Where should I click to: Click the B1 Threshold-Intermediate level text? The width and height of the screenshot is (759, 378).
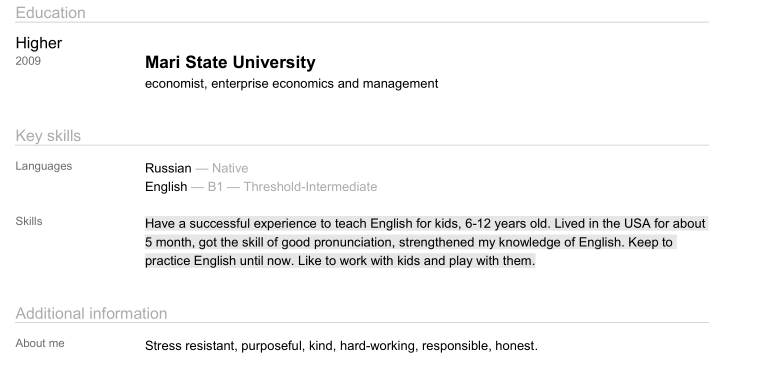click(x=292, y=187)
